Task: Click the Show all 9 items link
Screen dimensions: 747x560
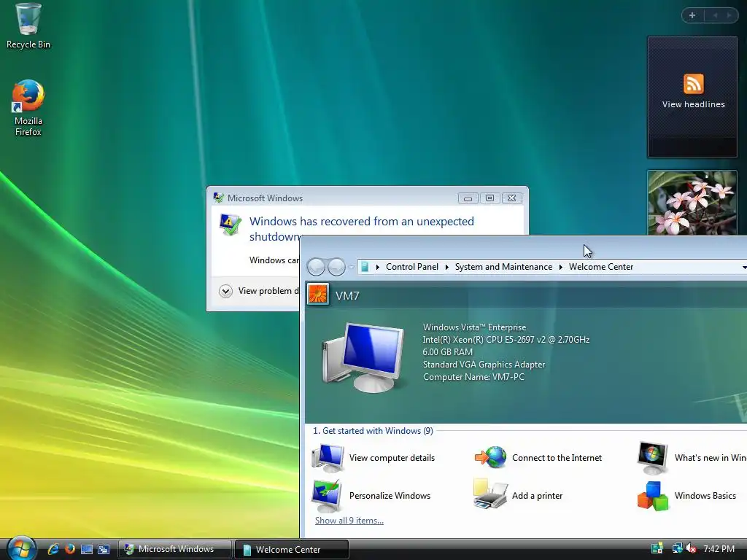Action: pyautogui.click(x=349, y=521)
